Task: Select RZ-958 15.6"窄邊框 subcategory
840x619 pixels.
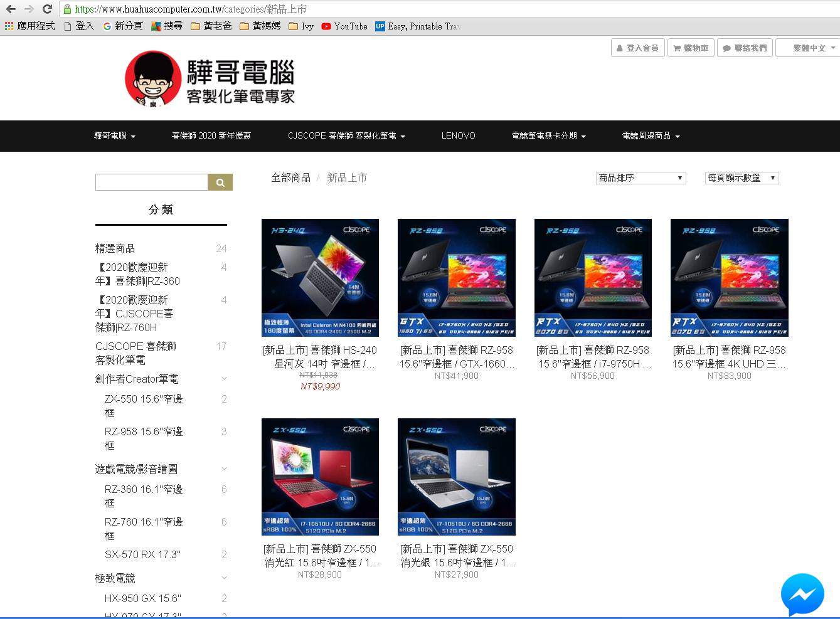Action: [144, 438]
